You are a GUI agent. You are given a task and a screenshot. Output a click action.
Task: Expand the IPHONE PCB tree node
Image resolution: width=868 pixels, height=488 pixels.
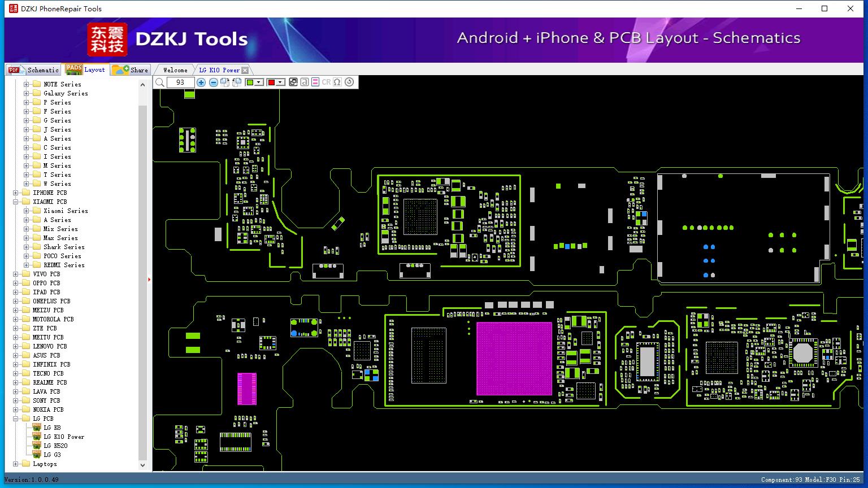click(16, 193)
